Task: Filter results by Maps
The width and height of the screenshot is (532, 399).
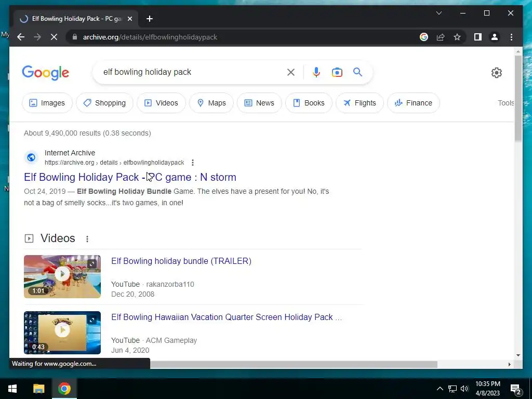Action: coord(211,103)
